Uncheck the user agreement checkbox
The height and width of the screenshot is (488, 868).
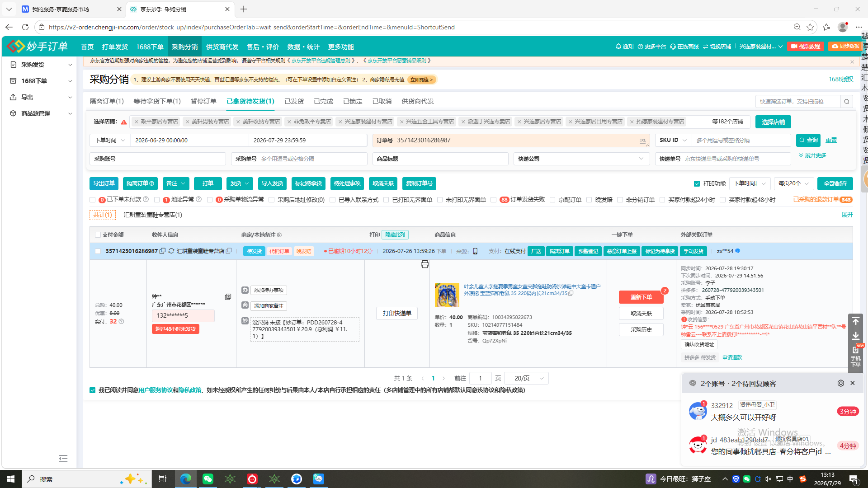(93, 390)
